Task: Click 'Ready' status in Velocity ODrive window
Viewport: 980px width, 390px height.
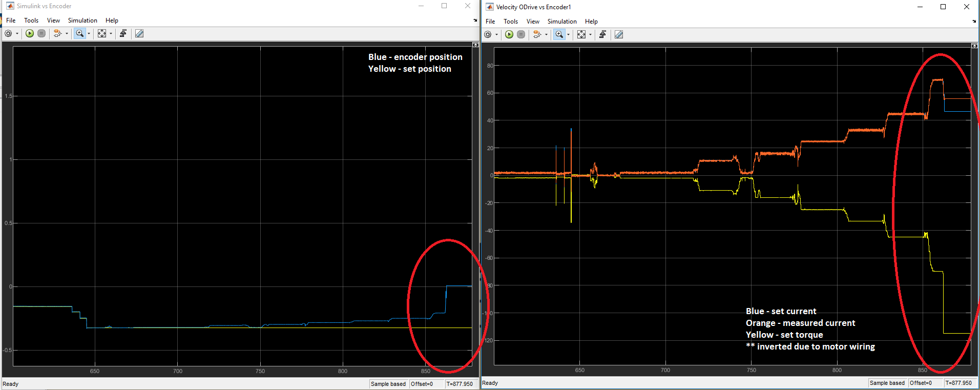Action: (x=490, y=383)
